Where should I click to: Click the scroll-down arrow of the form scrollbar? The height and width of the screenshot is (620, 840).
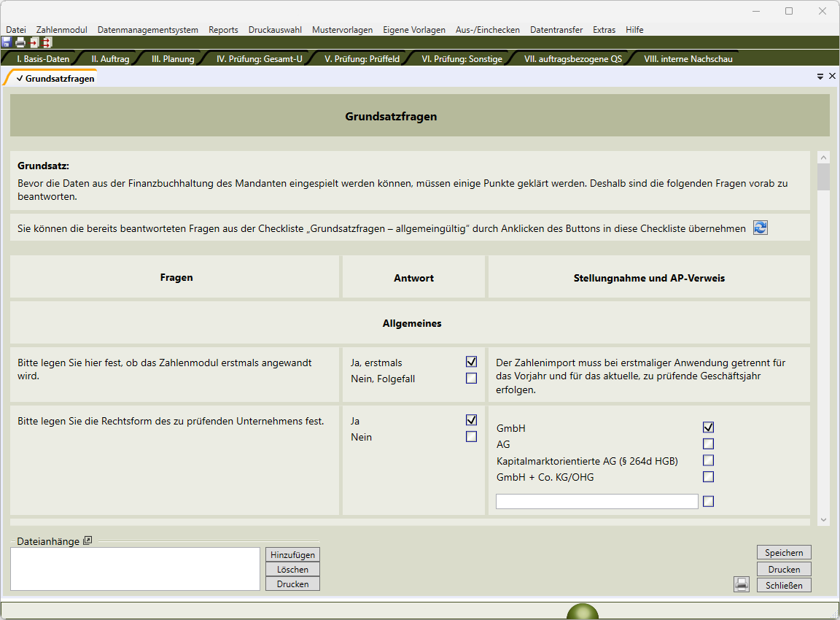tap(823, 519)
